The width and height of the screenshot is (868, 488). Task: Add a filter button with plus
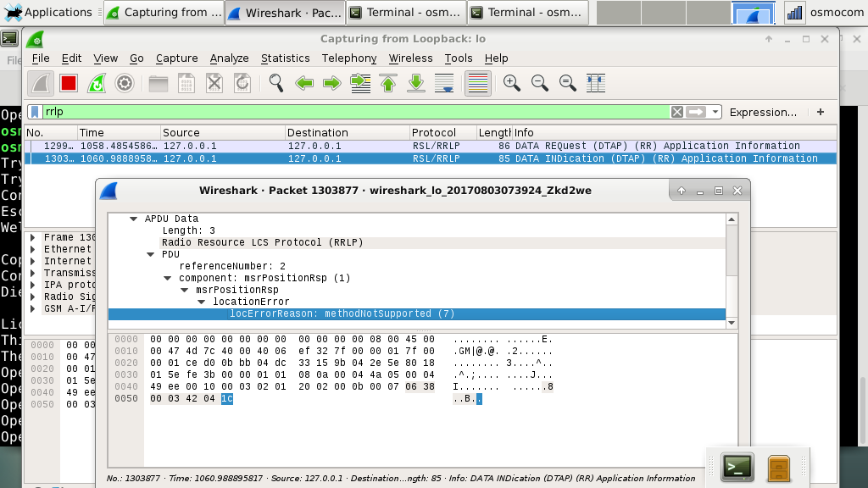pyautogui.click(x=821, y=112)
